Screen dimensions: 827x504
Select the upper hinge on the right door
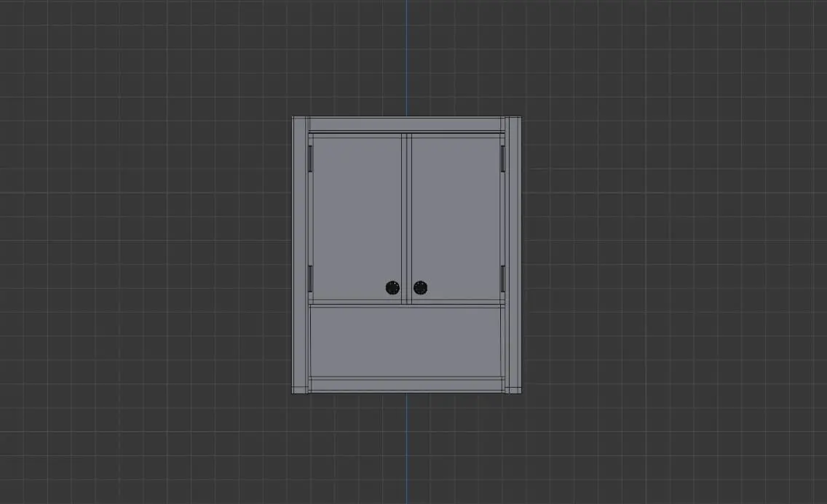[x=502, y=159]
